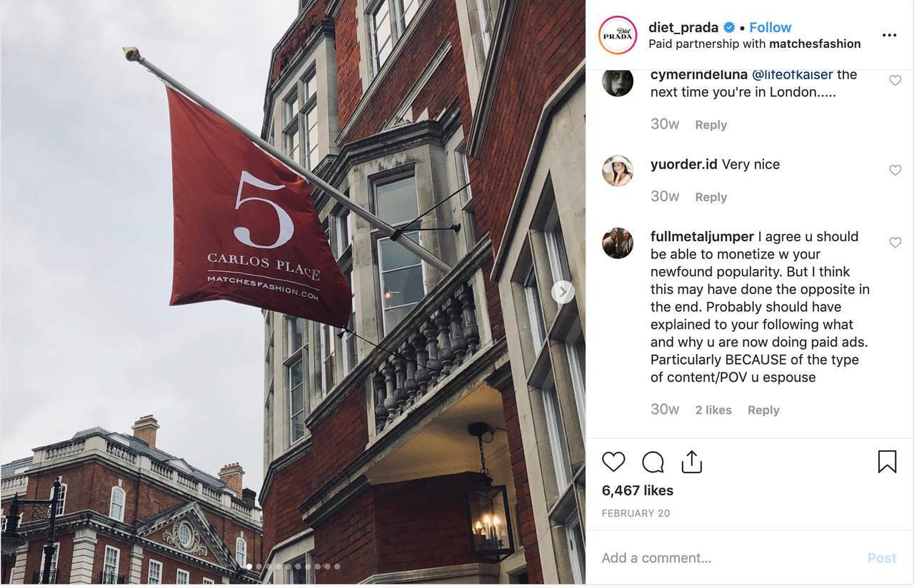Save the post with the bookmark icon

pos(887,462)
